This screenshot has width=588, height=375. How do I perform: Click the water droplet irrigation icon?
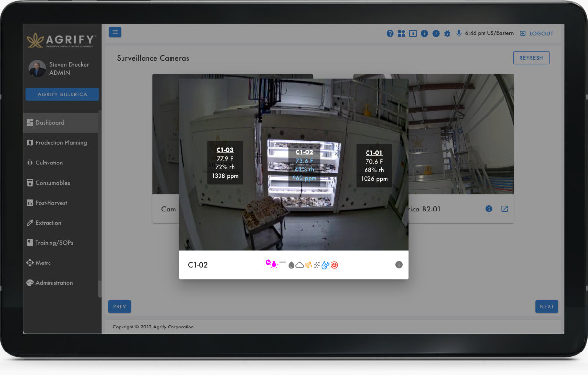click(291, 265)
